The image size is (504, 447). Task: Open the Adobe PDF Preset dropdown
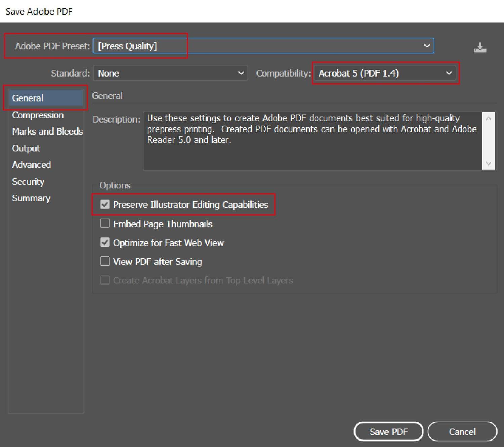(x=263, y=46)
